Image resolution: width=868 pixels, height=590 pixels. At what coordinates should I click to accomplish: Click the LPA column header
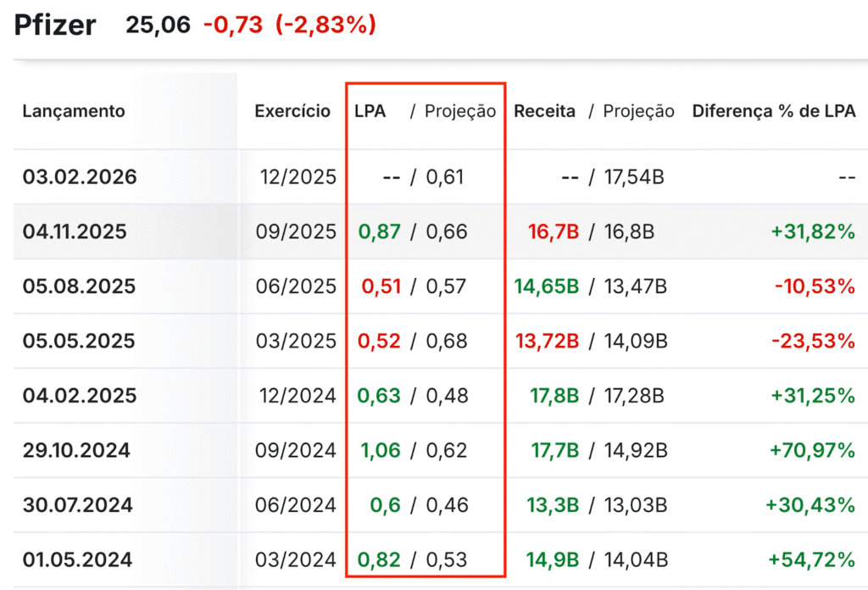click(x=370, y=111)
